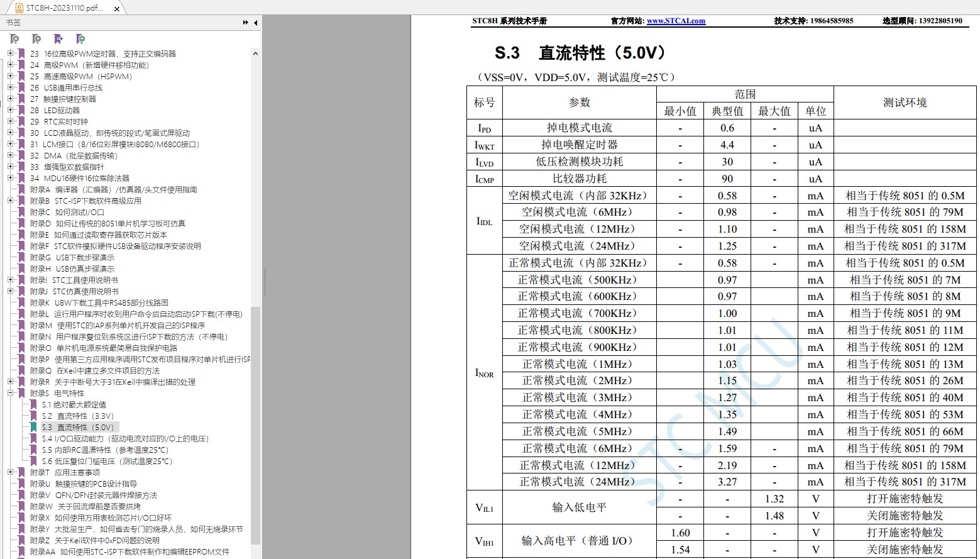Expand bookmark 24 高级PWM
The image size is (980, 559).
coord(10,65)
